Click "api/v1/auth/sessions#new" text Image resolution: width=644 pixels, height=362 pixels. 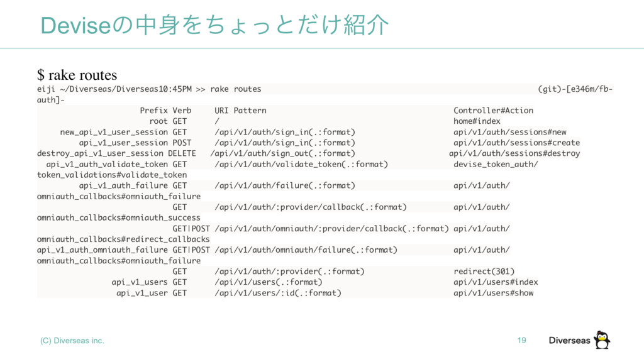[x=509, y=132]
